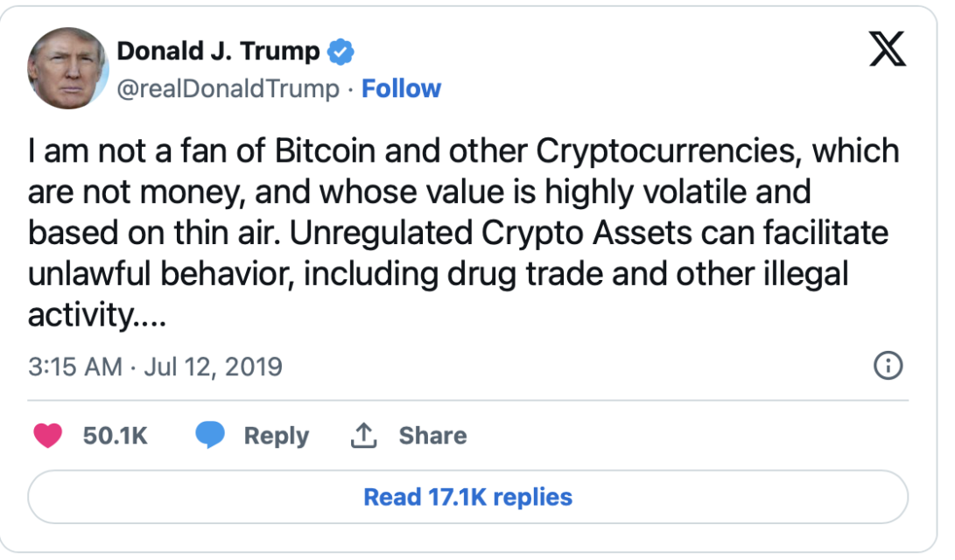Viewport: 955px width, 560px height.
Task: Click the phrase unlawful behavior in the tweet
Action: pyautogui.click(x=161, y=275)
